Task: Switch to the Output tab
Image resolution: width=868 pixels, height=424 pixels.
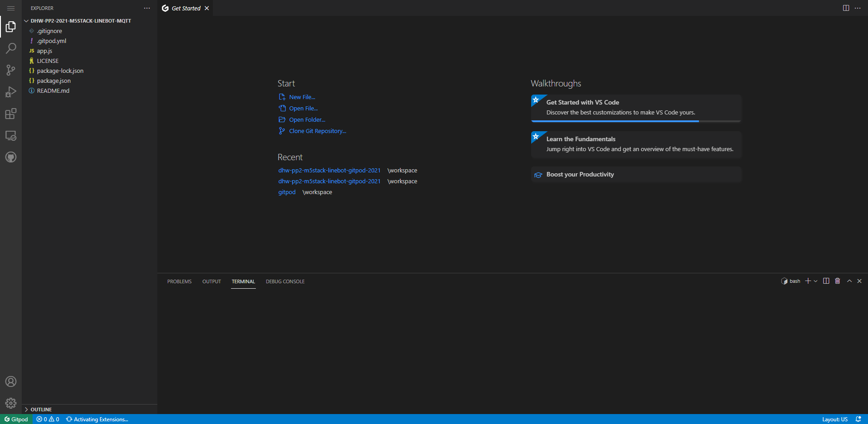Action: point(212,281)
